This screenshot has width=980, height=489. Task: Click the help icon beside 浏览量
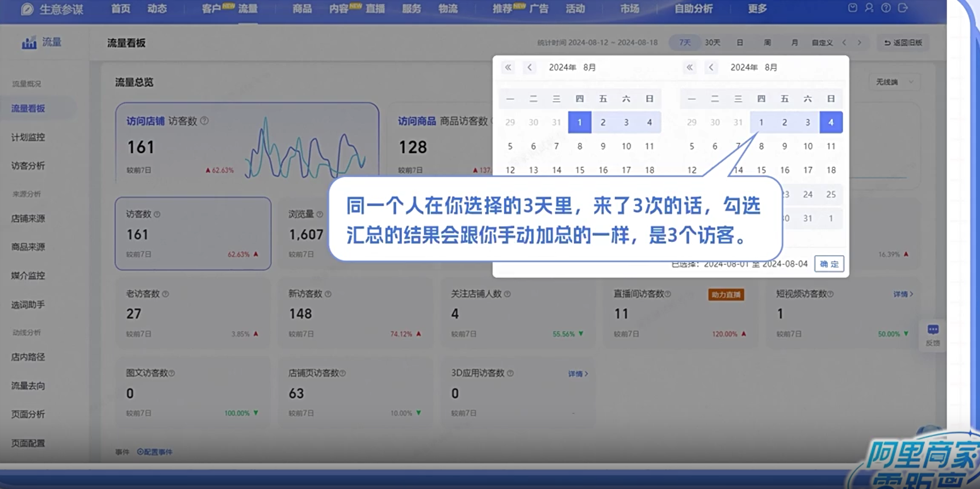point(319,215)
